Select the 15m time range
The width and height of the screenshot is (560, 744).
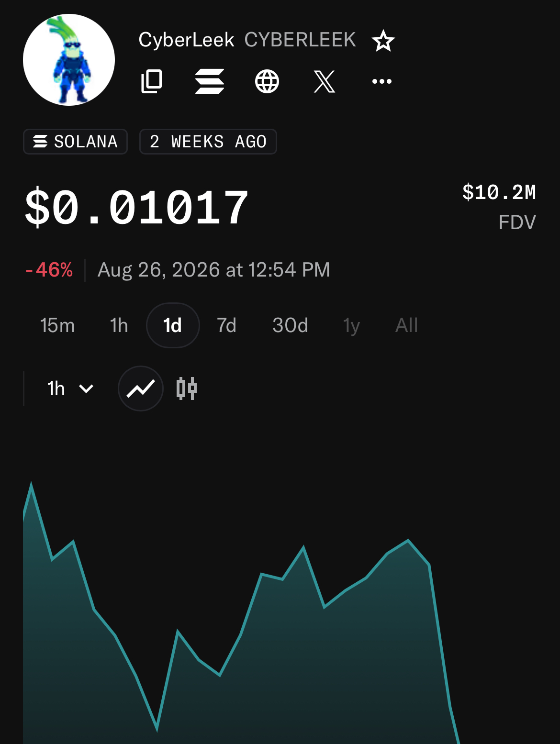tap(57, 325)
